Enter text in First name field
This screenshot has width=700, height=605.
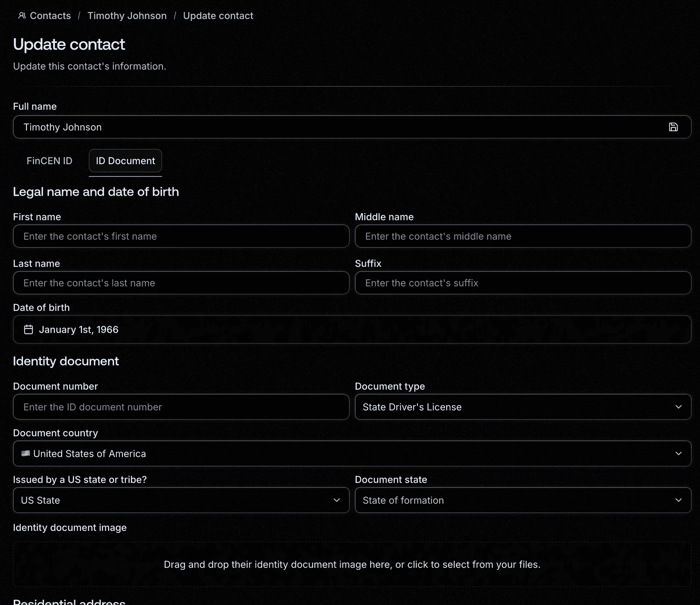click(180, 236)
